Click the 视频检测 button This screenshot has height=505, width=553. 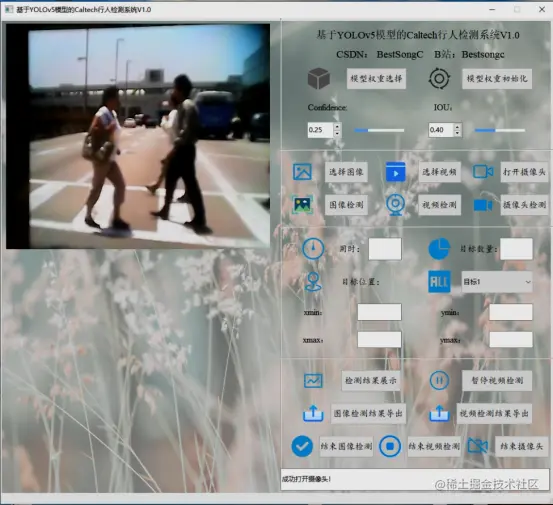(x=439, y=205)
